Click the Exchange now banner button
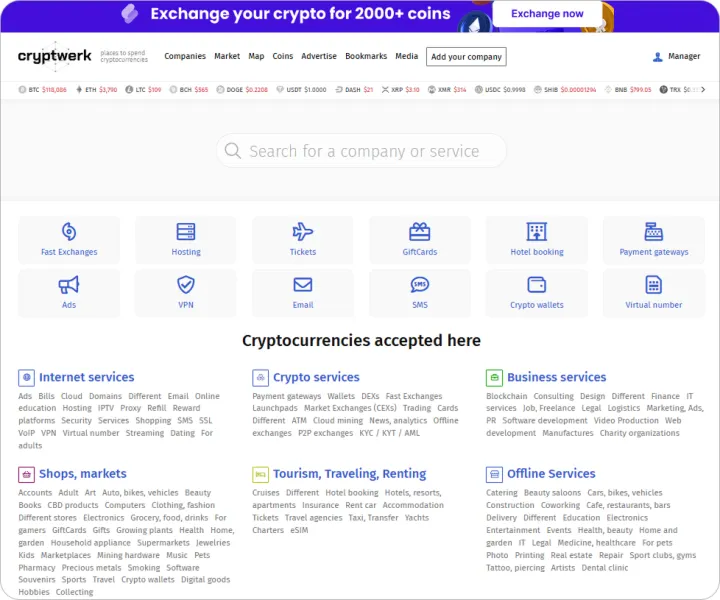720x600 pixels. pos(547,14)
